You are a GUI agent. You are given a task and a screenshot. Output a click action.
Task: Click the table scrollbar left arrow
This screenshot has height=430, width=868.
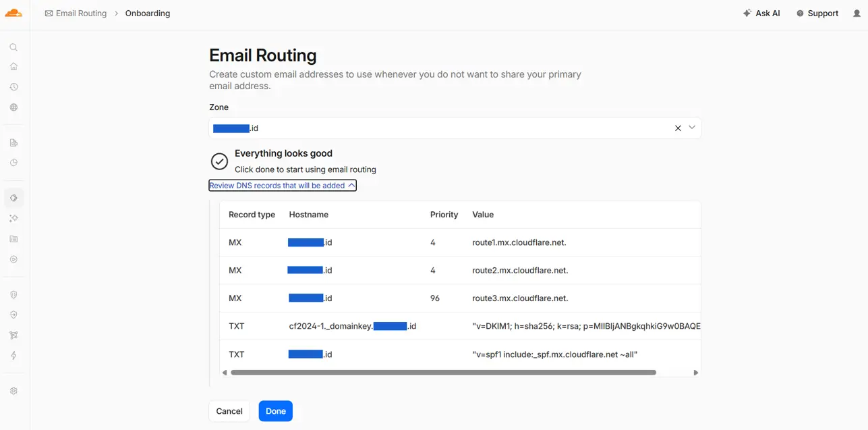click(225, 373)
